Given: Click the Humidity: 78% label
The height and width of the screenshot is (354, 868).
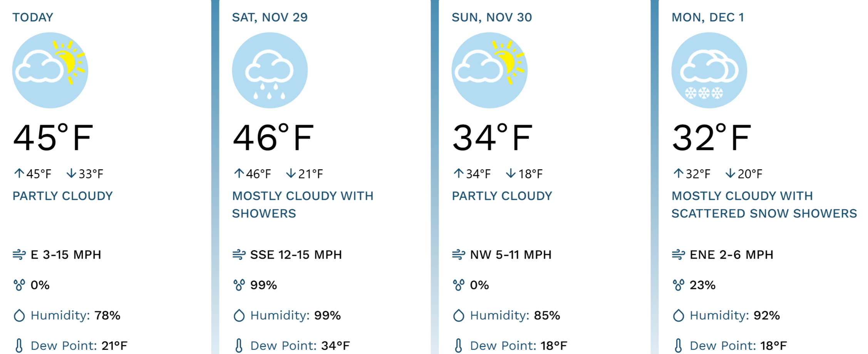Looking at the screenshot, I should pos(75,316).
